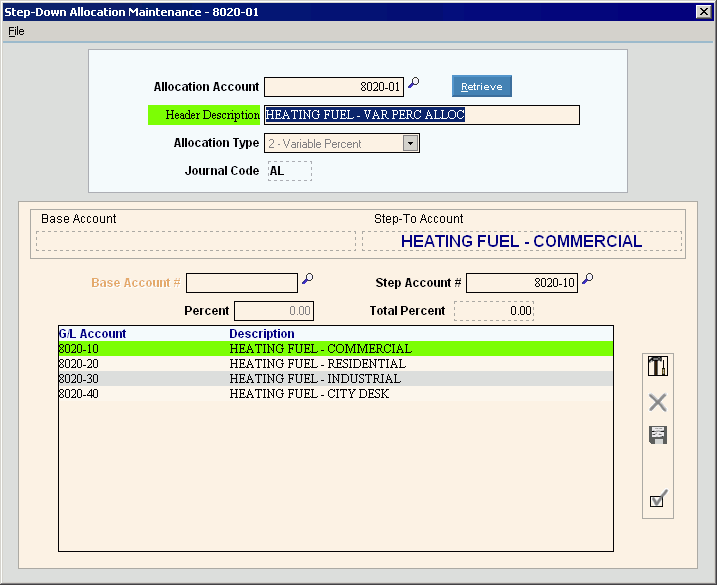
Task: Click the Allocation Account input field
Action: click(x=334, y=87)
